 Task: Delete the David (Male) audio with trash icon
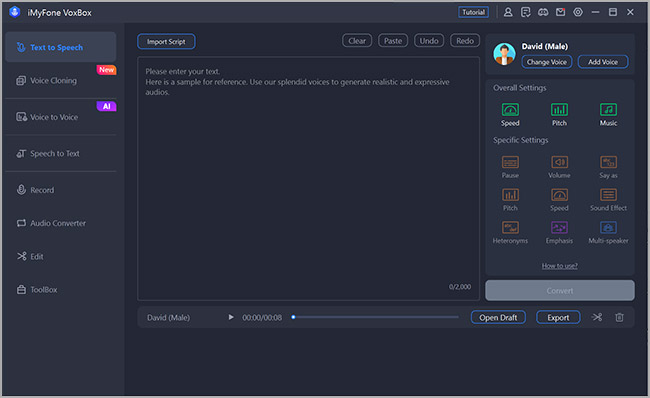pos(619,317)
